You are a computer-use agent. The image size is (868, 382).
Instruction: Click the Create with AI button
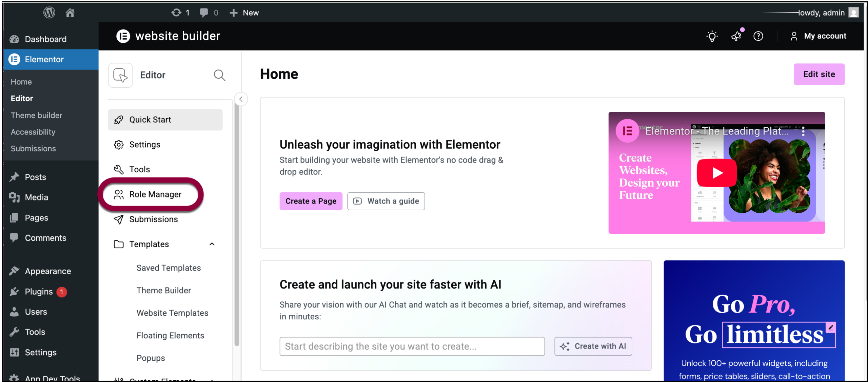[593, 346]
